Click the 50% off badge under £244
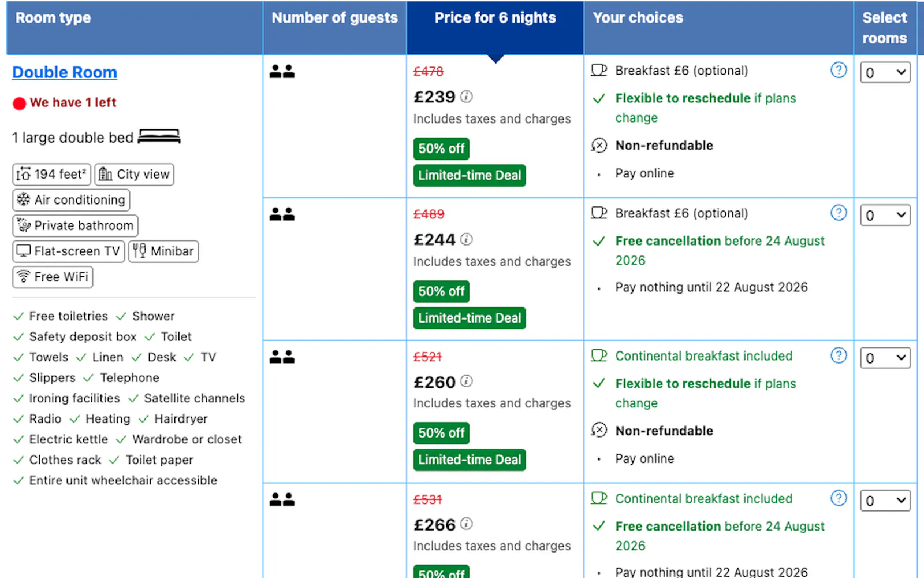Viewport: 924px width, 578px height. tap(441, 291)
